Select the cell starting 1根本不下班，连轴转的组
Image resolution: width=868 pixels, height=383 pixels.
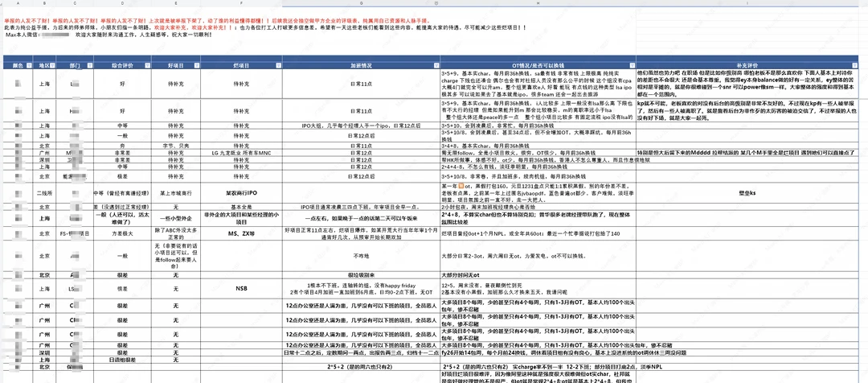pos(360,288)
